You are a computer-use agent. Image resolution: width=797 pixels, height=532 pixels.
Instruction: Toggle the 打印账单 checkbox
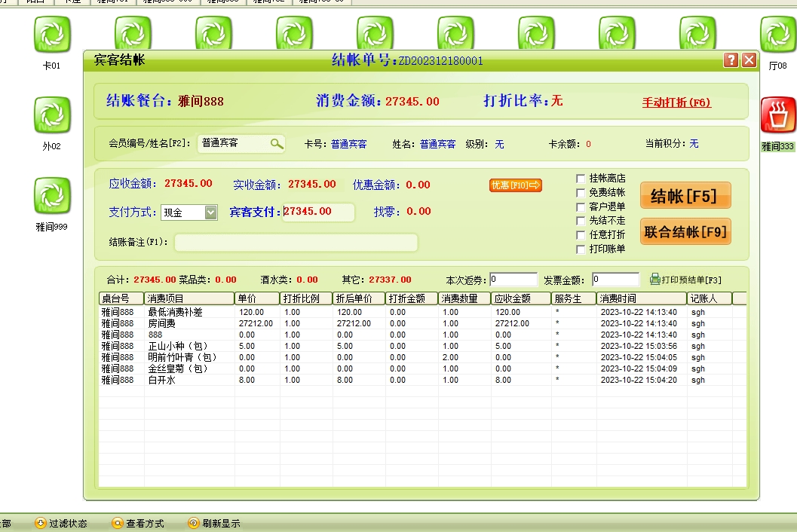click(x=581, y=249)
